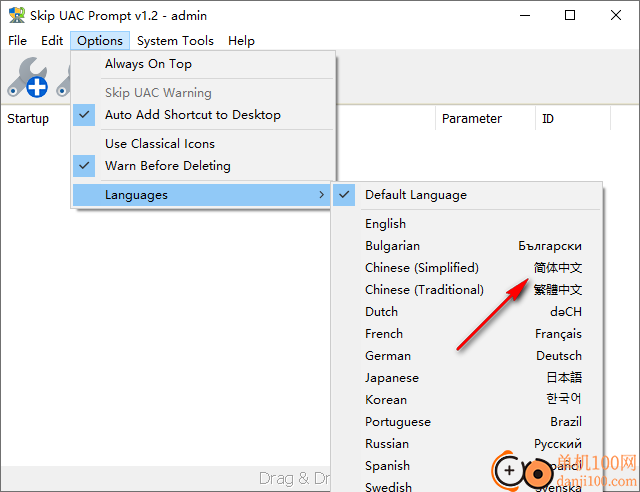Open the System Tools menu
The image size is (640, 492).
[x=175, y=41]
